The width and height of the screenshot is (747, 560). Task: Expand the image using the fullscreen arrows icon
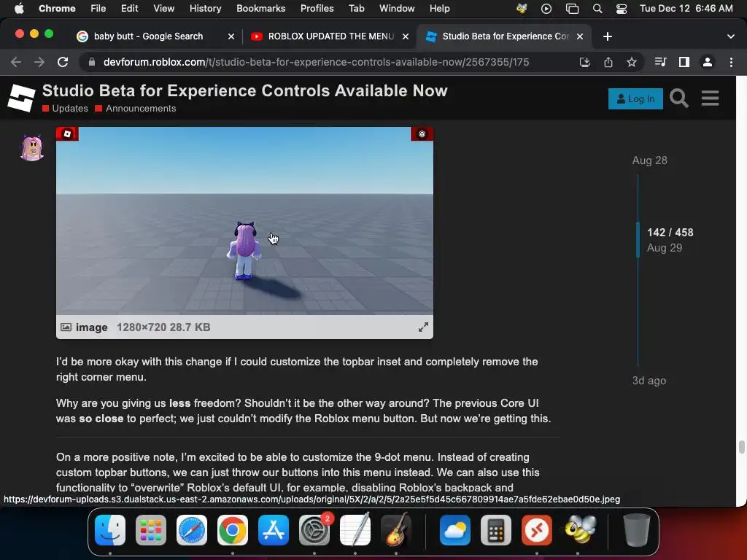(423, 327)
